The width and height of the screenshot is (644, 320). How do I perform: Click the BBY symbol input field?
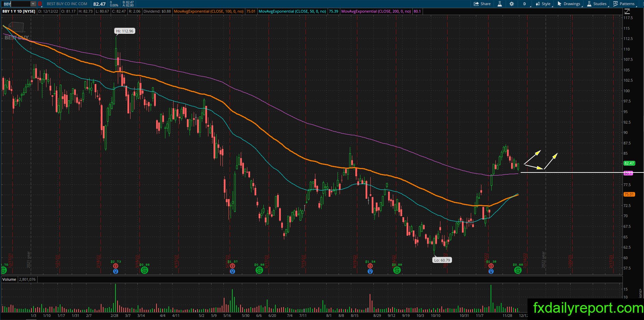coord(16,4)
